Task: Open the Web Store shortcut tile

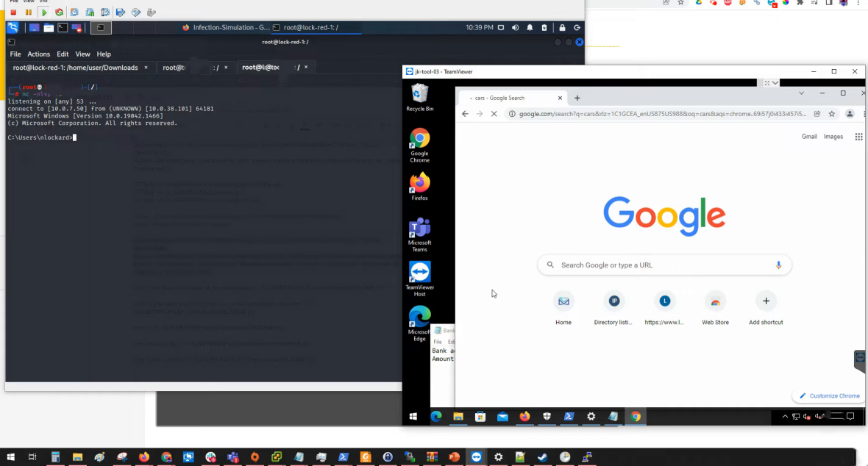Action: click(x=715, y=309)
